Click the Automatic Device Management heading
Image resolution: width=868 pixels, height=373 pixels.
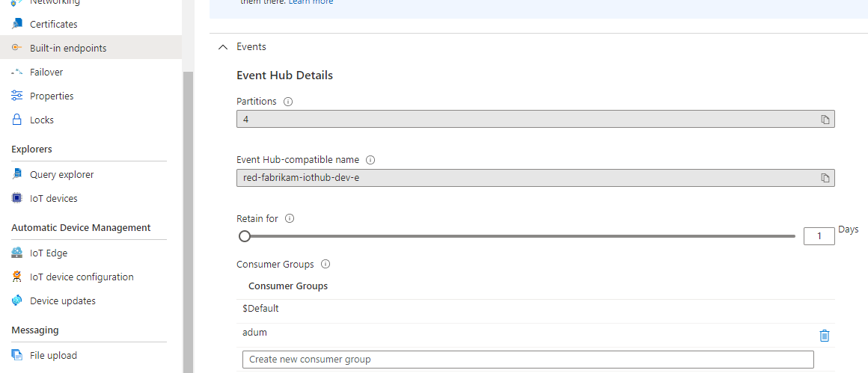(81, 228)
